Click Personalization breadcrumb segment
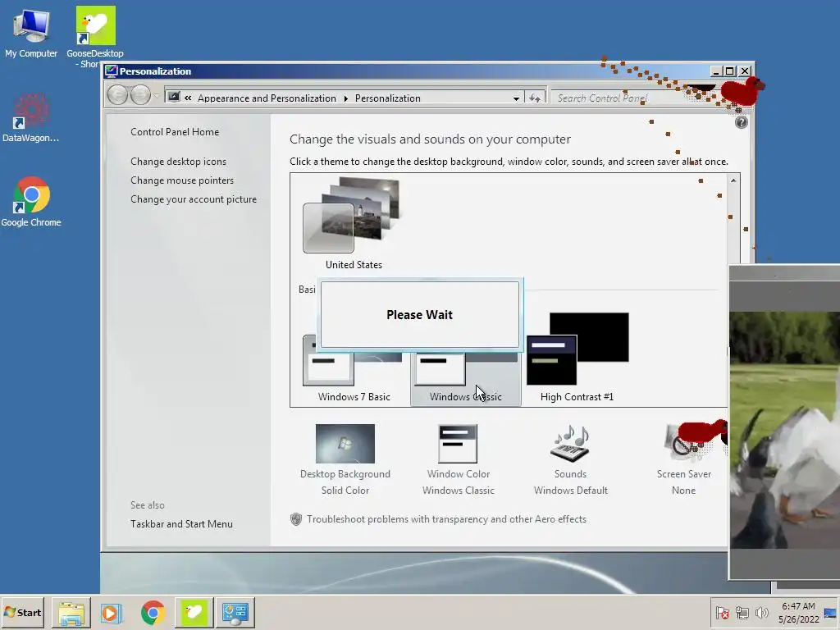This screenshot has width=840, height=630. pos(388,98)
